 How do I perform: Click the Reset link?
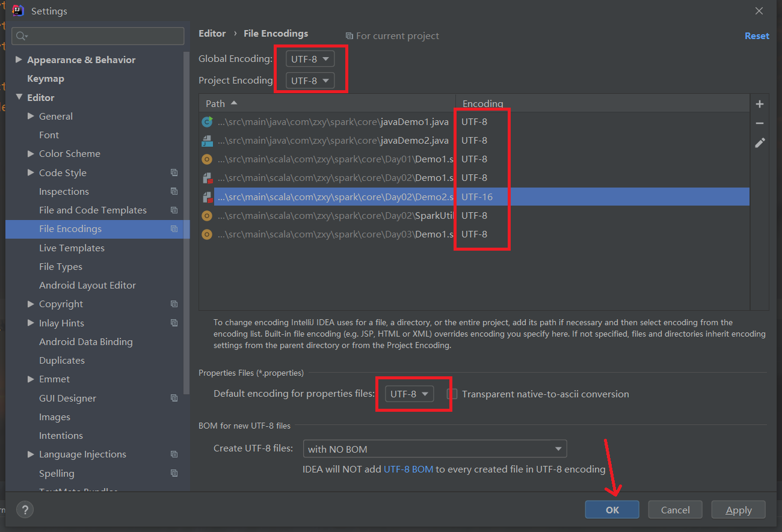point(757,35)
